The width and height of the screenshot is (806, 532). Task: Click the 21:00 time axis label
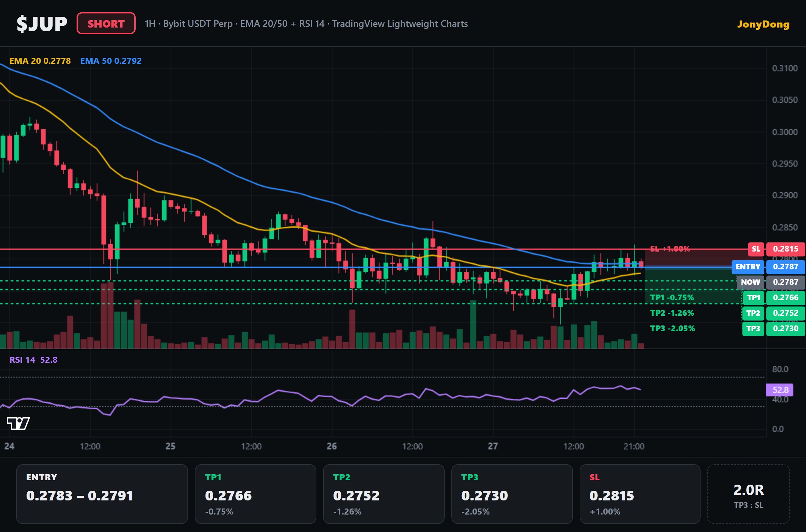[634, 446]
